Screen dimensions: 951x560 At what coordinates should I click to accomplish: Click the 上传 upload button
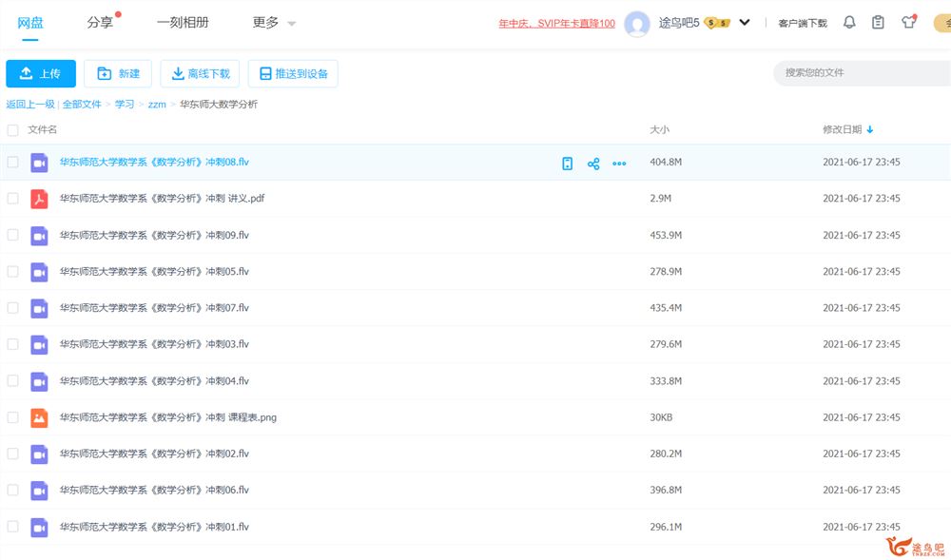(41, 73)
